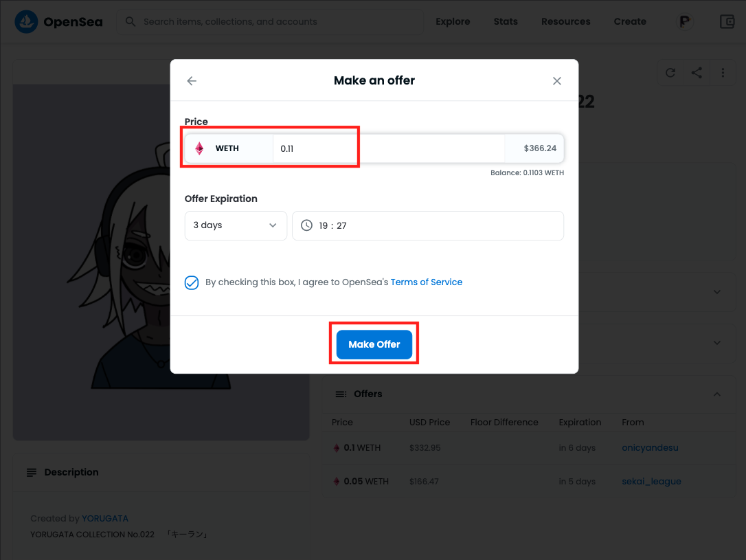Open the three-dot more options menu

723,73
